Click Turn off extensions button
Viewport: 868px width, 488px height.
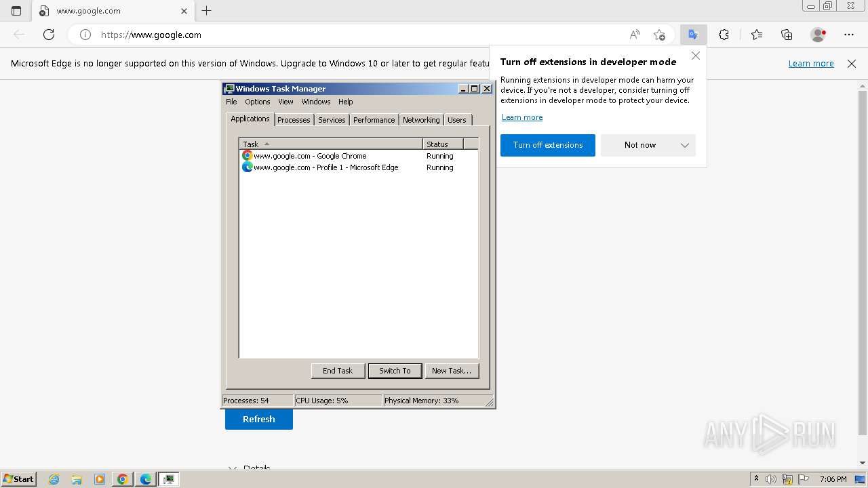[548, 145]
